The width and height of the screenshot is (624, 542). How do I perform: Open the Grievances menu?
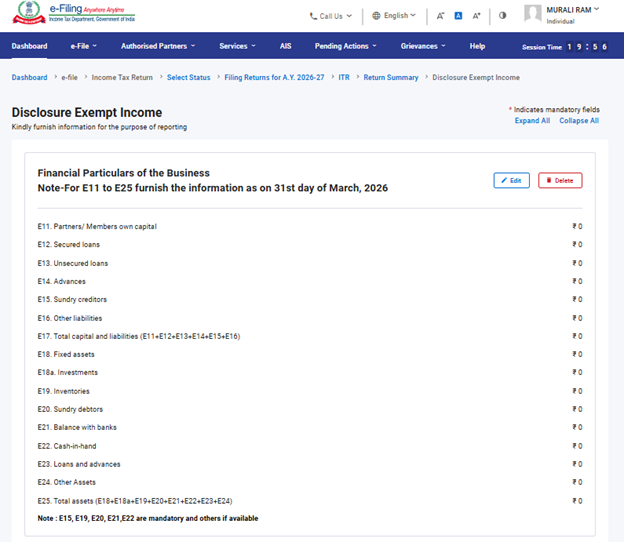423,46
